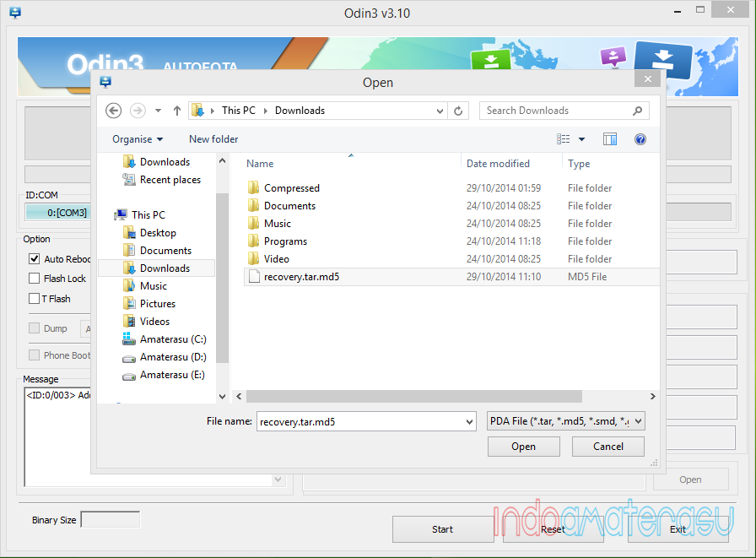Click the Exit button in Odin3

pyautogui.click(x=678, y=529)
